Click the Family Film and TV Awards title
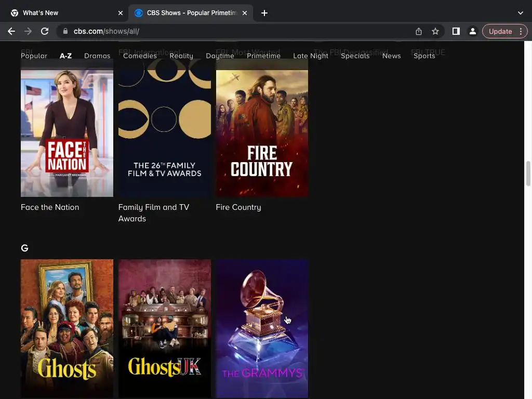The image size is (532, 399). pyautogui.click(x=154, y=212)
